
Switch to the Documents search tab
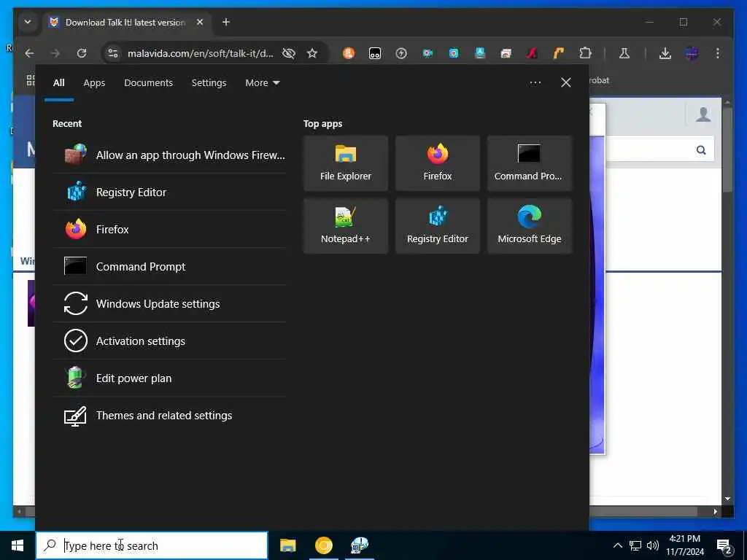(x=149, y=83)
